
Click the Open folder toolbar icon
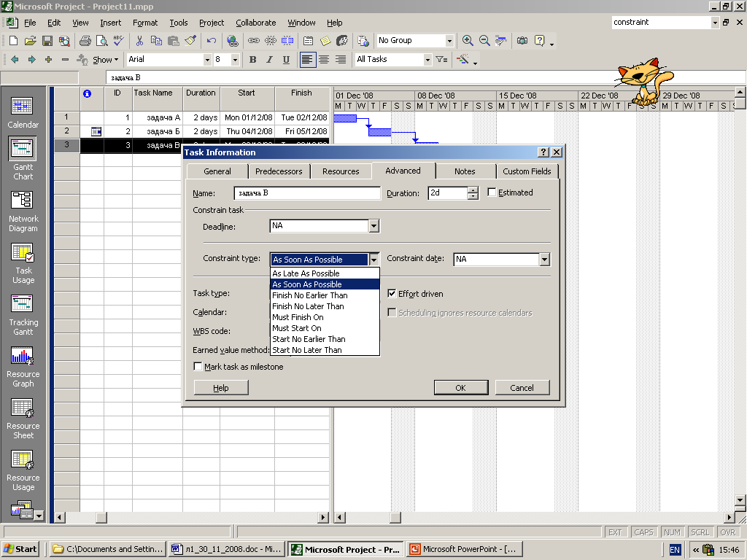click(x=31, y=41)
